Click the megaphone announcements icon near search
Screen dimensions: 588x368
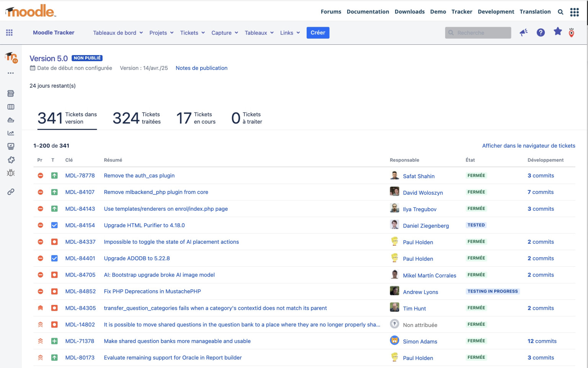523,33
